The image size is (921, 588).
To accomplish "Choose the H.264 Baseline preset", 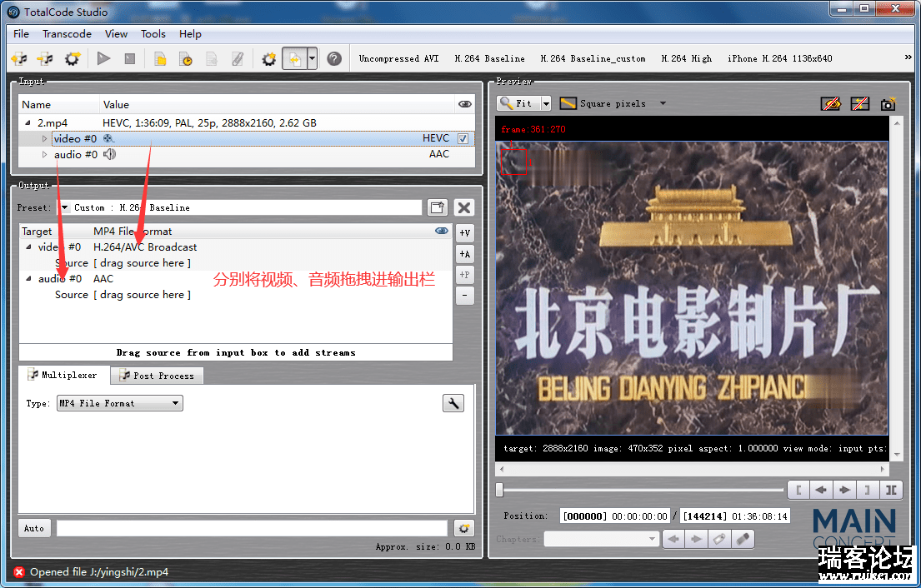I will (x=490, y=58).
